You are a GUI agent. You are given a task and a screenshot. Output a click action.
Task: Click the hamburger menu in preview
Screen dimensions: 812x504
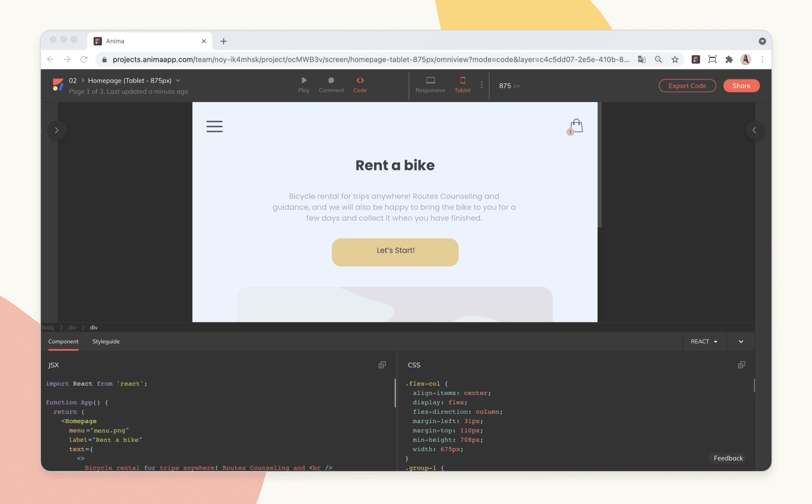click(214, 127)
